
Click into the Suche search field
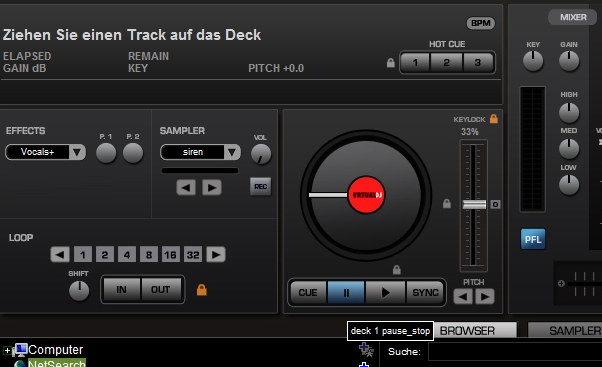(515, 352)
